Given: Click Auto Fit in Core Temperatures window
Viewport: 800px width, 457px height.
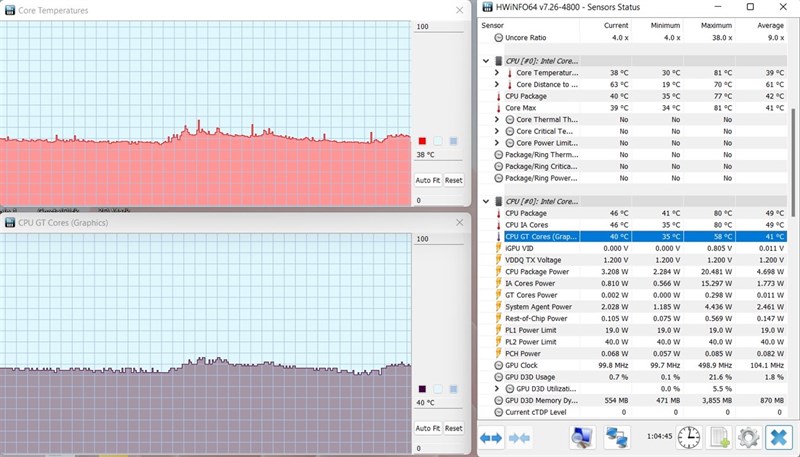Looking at the screenshot, I should point(428,180).
